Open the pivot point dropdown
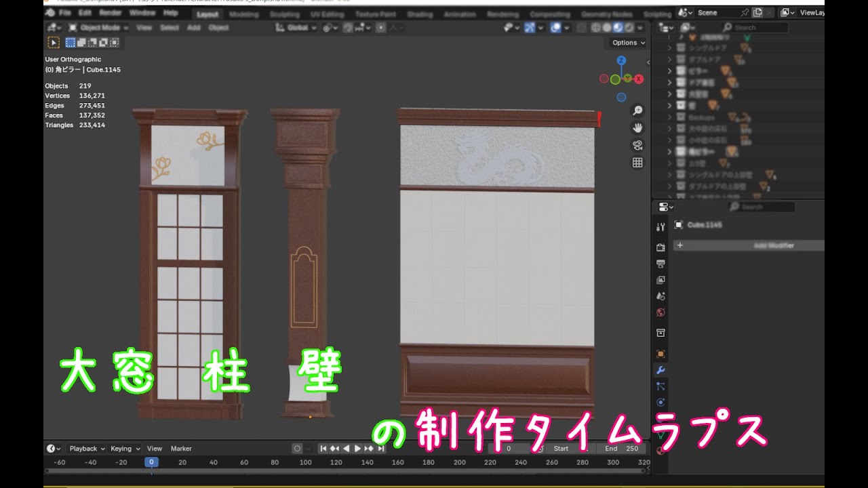 click(330, 28)
